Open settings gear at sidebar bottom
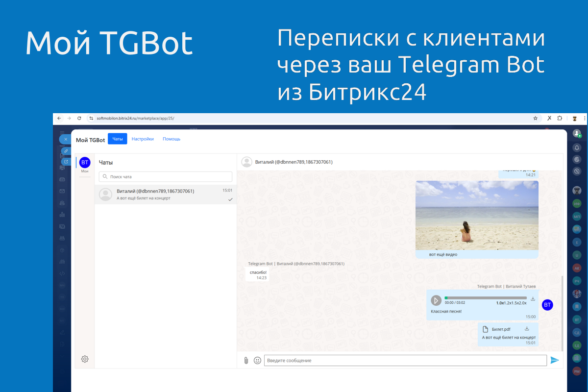The image size is (588, 392). tap(85, 359)
